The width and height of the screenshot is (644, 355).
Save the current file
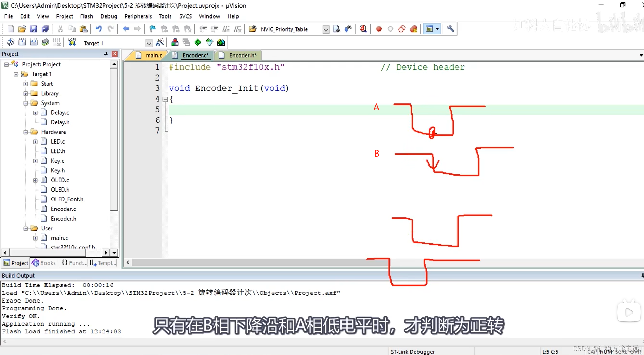point(33,29)
